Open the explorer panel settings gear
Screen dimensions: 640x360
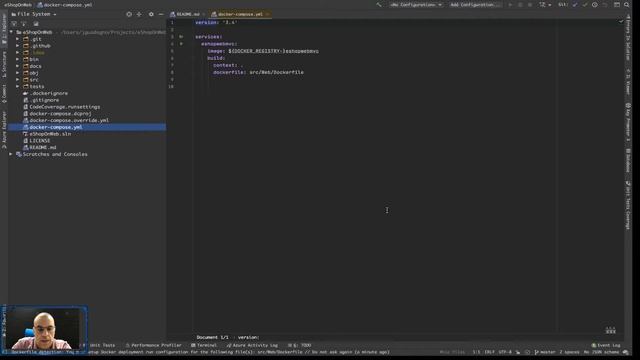[x=151, y=14]
